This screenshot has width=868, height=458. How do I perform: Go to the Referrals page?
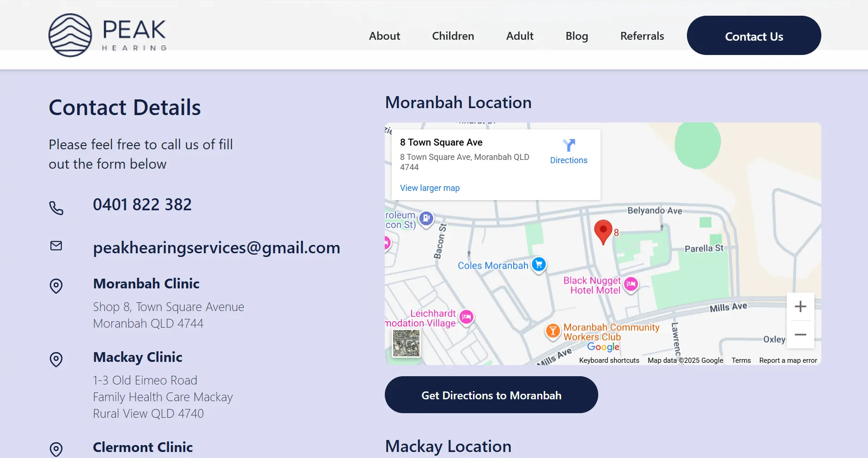pos(642,36)
